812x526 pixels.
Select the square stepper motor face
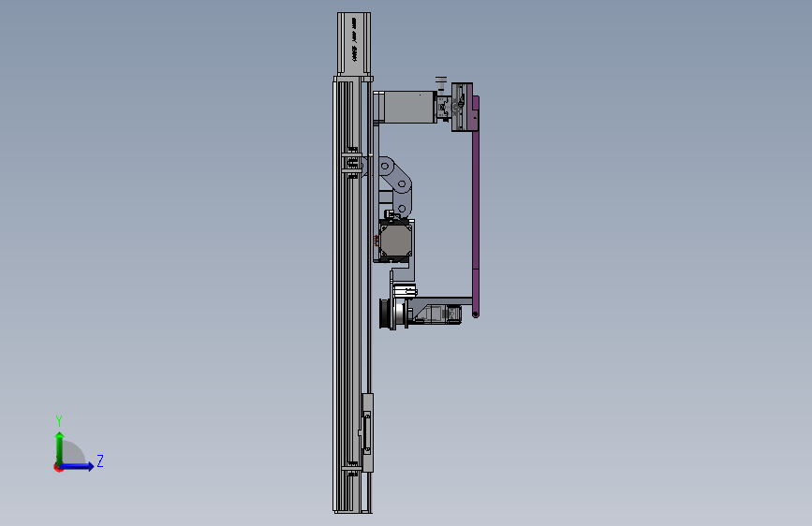click(395, 241)
